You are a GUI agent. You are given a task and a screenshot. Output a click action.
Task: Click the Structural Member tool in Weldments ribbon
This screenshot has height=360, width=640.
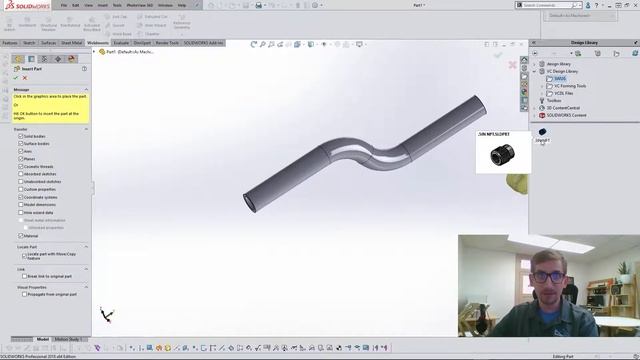[48, 24]
